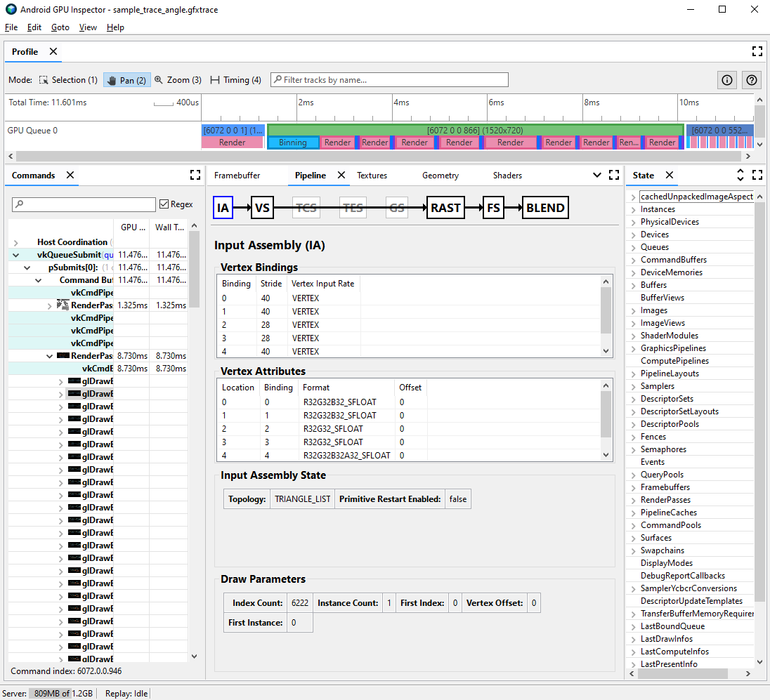Switch to the Textures tab
The width and height of the screenshot is (770, 700).
coord(372,175)
